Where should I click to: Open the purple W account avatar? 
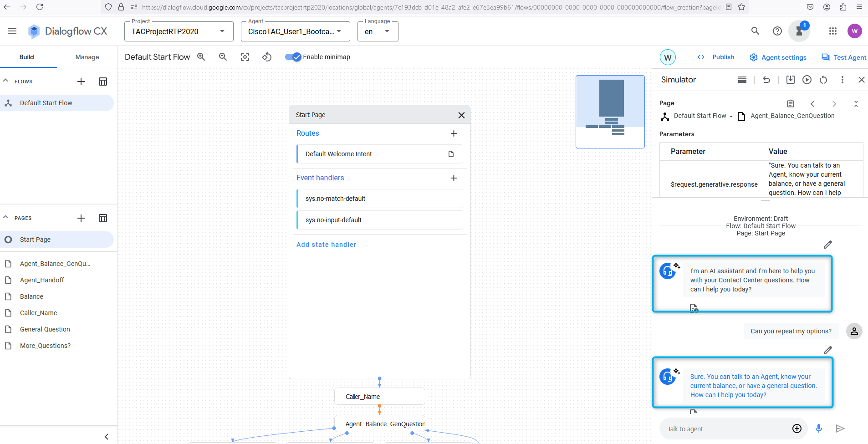pos(855,31)
